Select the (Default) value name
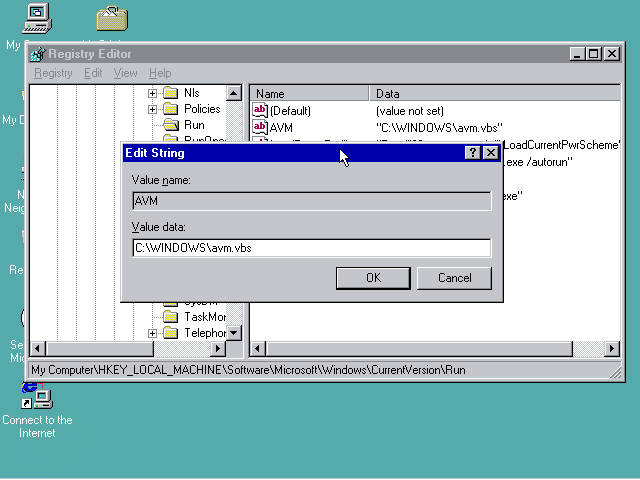Viewport: 640px width, 480px height. [290, 111]
